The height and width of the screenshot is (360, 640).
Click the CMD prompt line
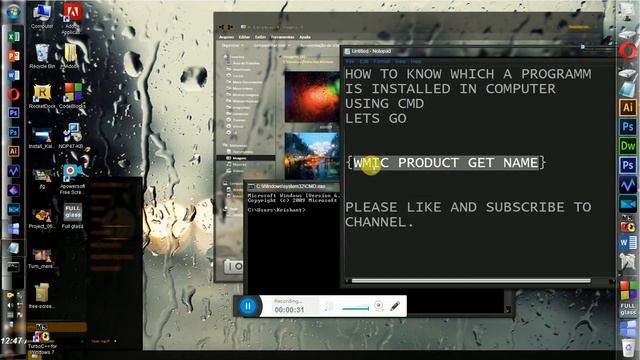point(276,210)
